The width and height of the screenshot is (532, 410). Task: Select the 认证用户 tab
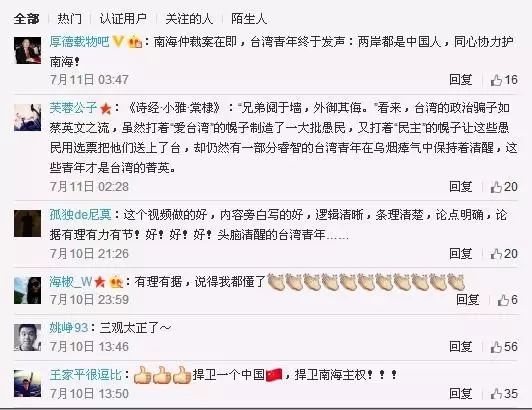123,19
